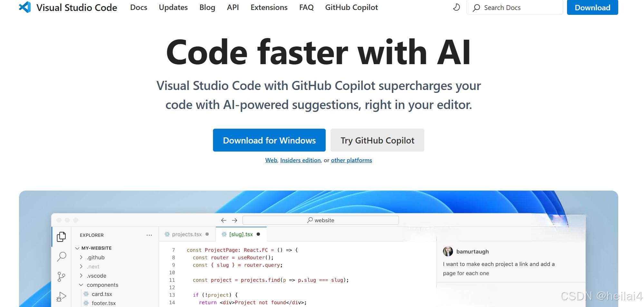Switch to the [slug].tsx editor tab

point(241,234)
